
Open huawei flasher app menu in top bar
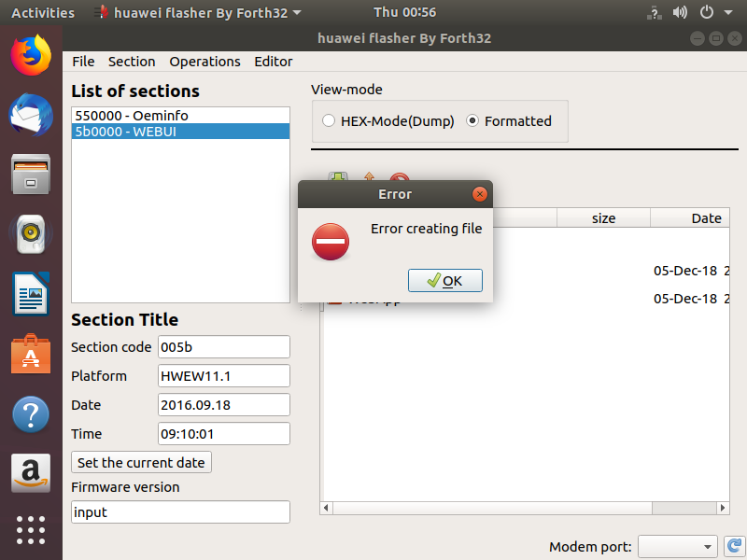[198, 13]
